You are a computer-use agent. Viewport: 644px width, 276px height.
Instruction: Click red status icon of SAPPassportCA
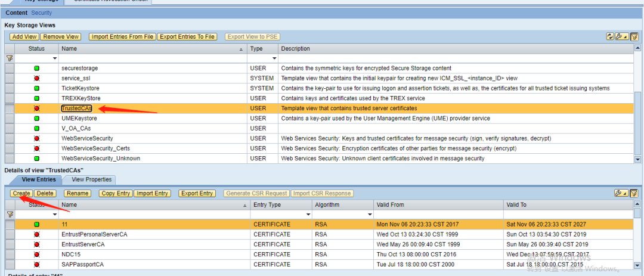coord(36,265)
